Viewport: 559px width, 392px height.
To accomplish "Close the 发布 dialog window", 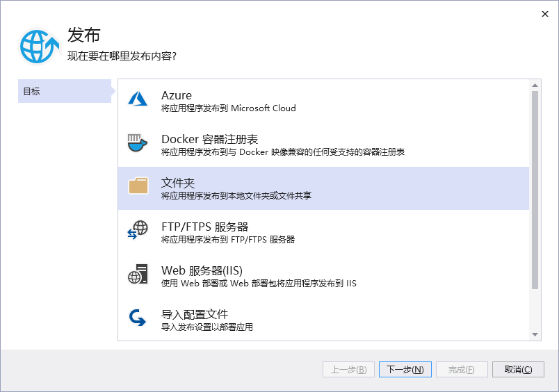I will tap(543, 14).
